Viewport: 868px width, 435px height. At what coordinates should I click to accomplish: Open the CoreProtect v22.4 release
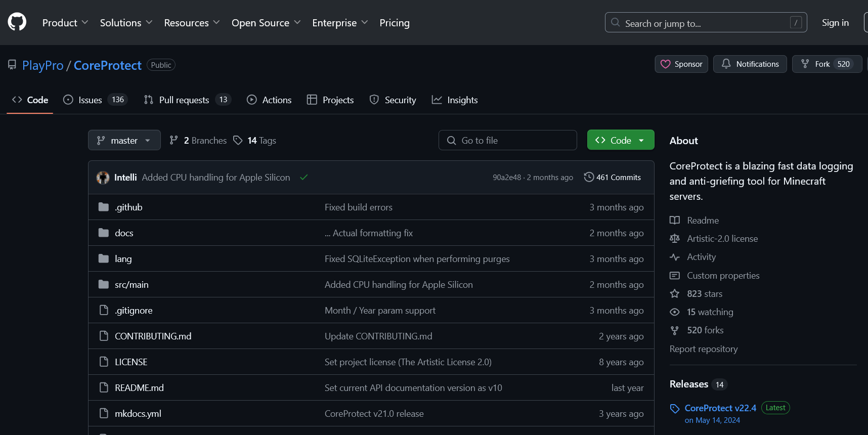(x=720, y=408)
